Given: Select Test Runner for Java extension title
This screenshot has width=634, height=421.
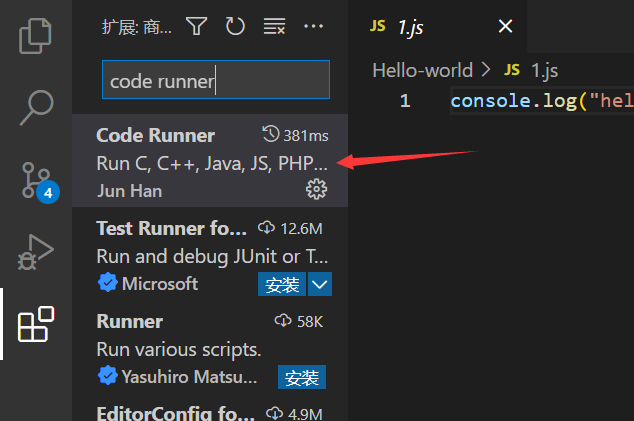Looking at the screenshot, I should click(171, 228).
